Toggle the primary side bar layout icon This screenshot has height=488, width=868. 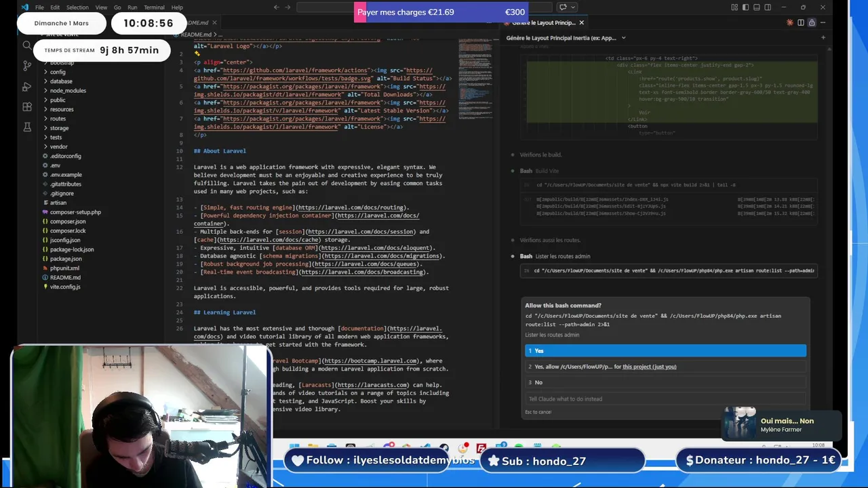(745, 7)
